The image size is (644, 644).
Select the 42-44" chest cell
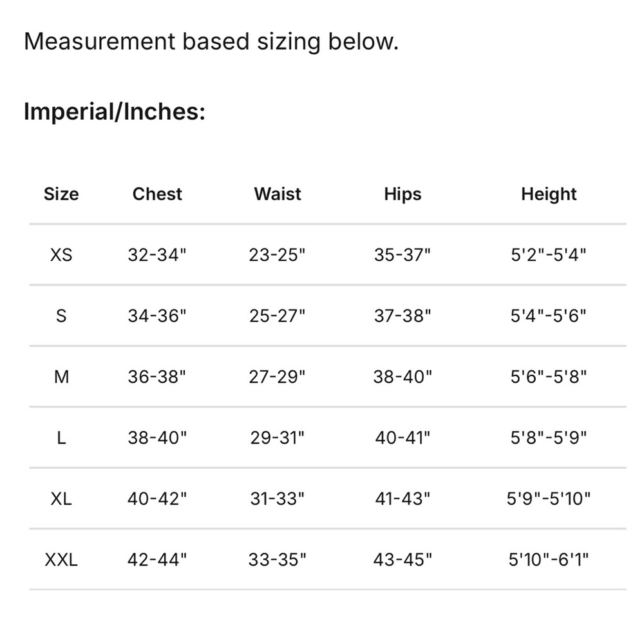(157, 560)
